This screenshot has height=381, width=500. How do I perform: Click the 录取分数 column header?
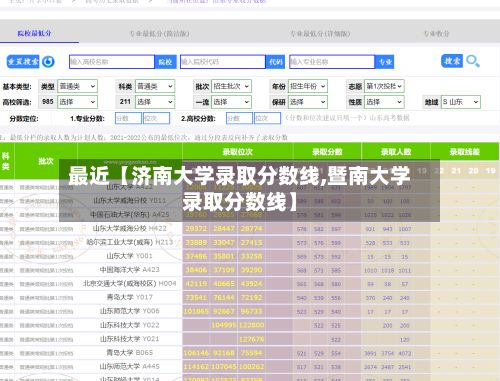[x=327, y=152]
